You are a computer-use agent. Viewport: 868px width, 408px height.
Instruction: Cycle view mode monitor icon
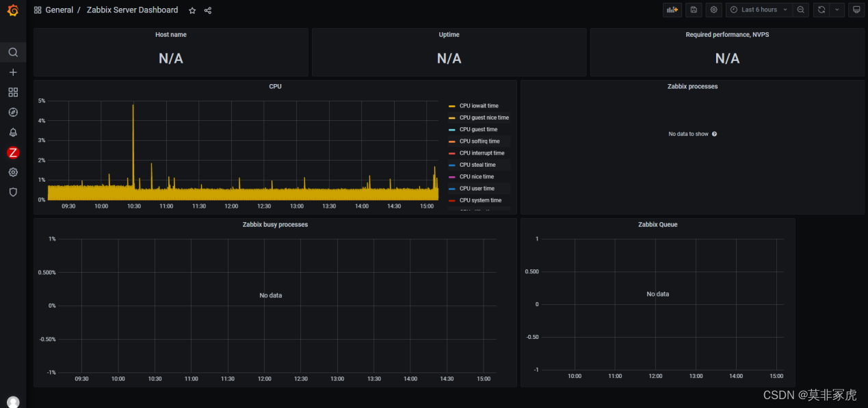(x=856, y=10)
